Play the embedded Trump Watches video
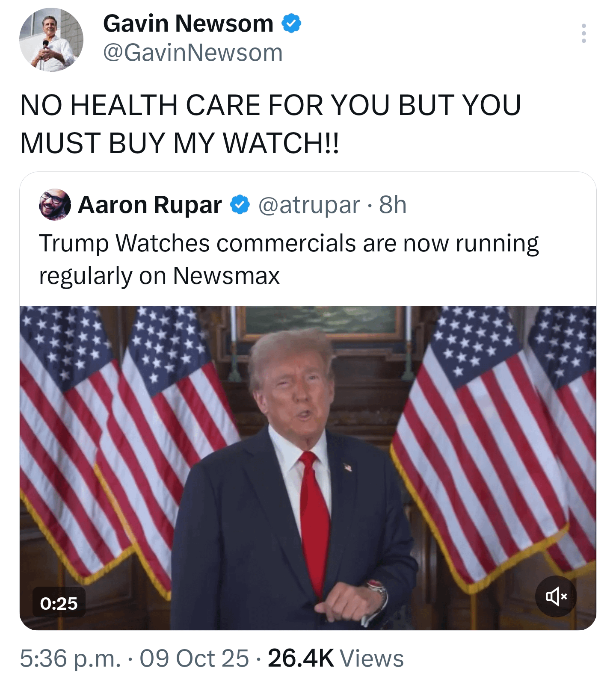616x676 pixels. pos(308,468)
